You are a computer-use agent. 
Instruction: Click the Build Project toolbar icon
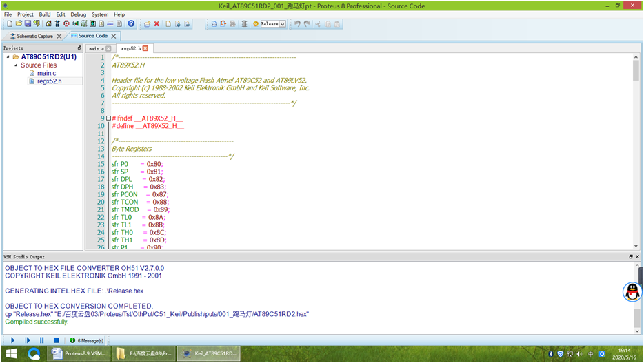click(x=214, y=24)
